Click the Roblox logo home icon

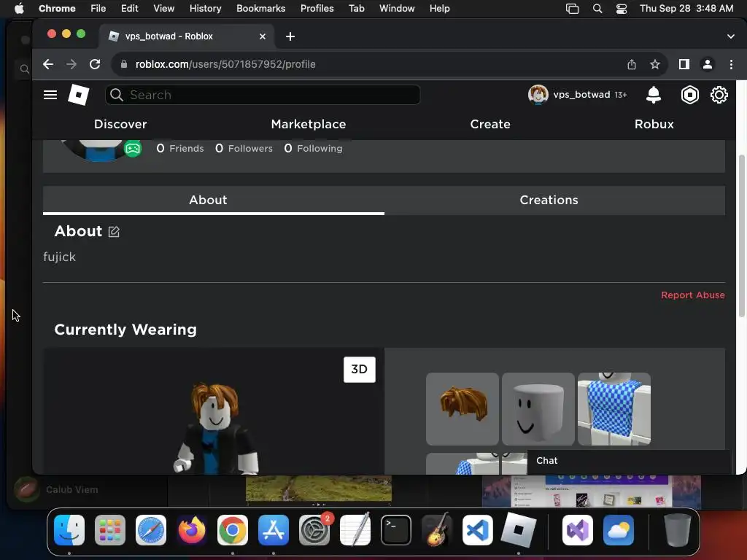point(79,94)
